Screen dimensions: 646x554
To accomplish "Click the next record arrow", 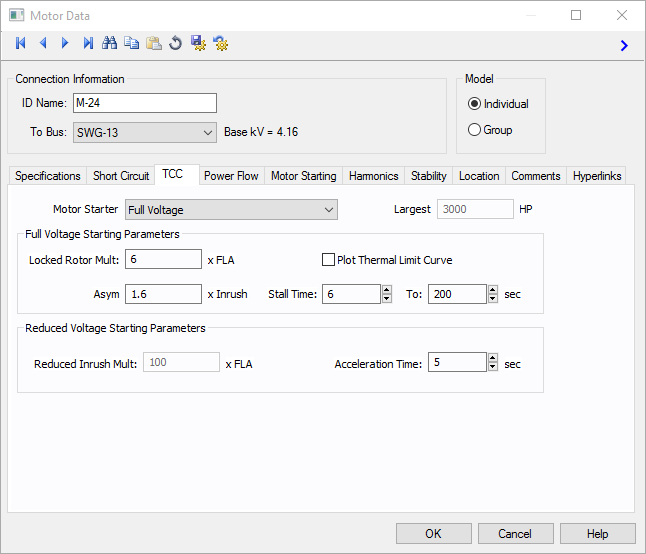I will [65, 43].
